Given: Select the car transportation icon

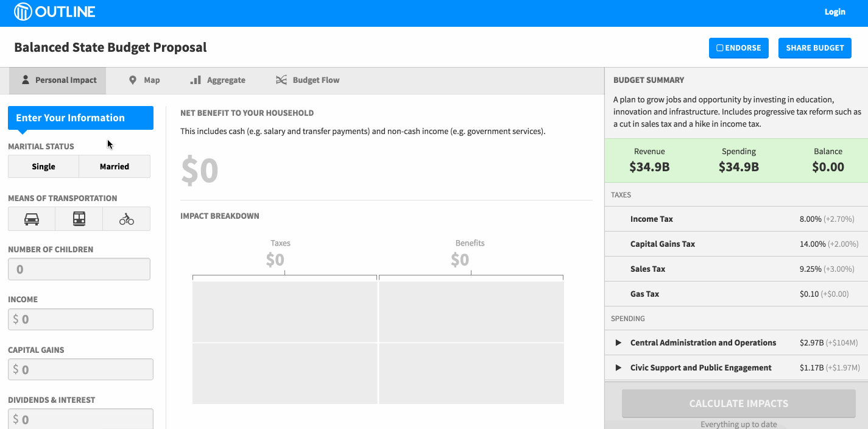Looking at the screenshot, I should point(32,219).
